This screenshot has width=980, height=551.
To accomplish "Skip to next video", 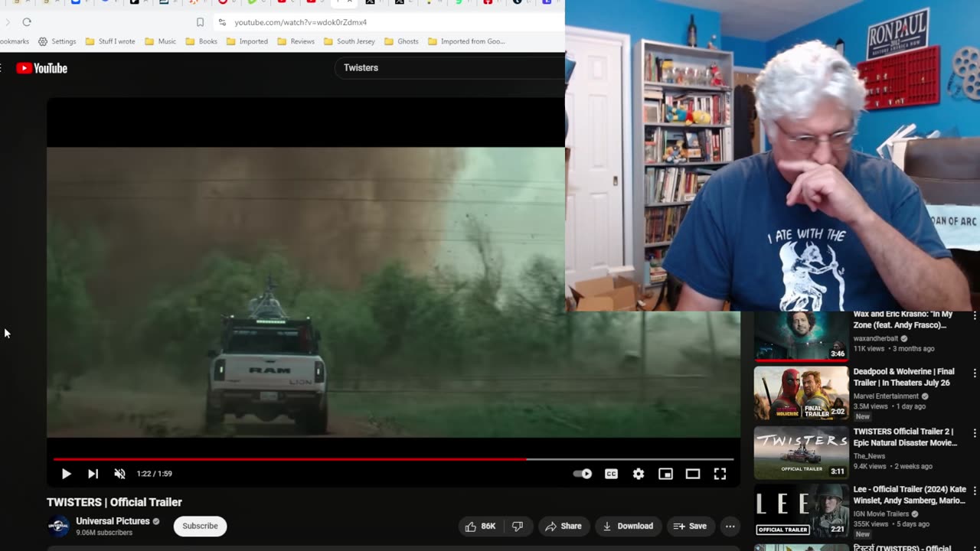I will tap(93, 474).
